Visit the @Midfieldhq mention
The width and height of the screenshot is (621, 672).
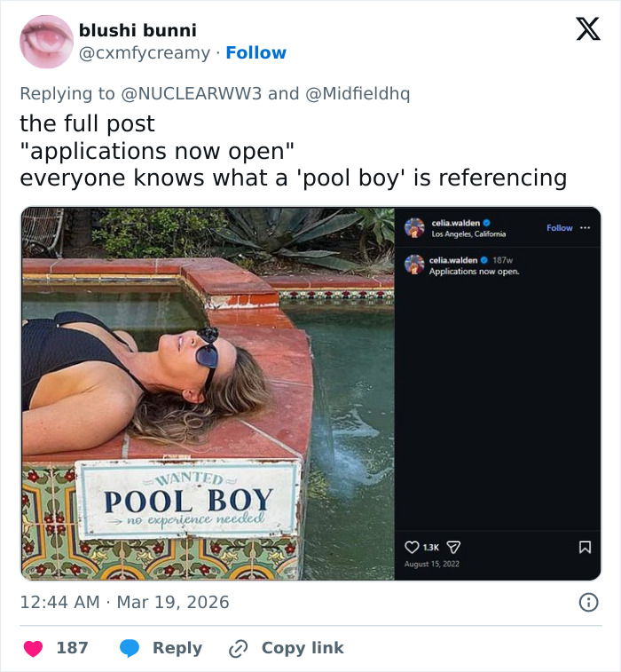[x=358, y=93]
